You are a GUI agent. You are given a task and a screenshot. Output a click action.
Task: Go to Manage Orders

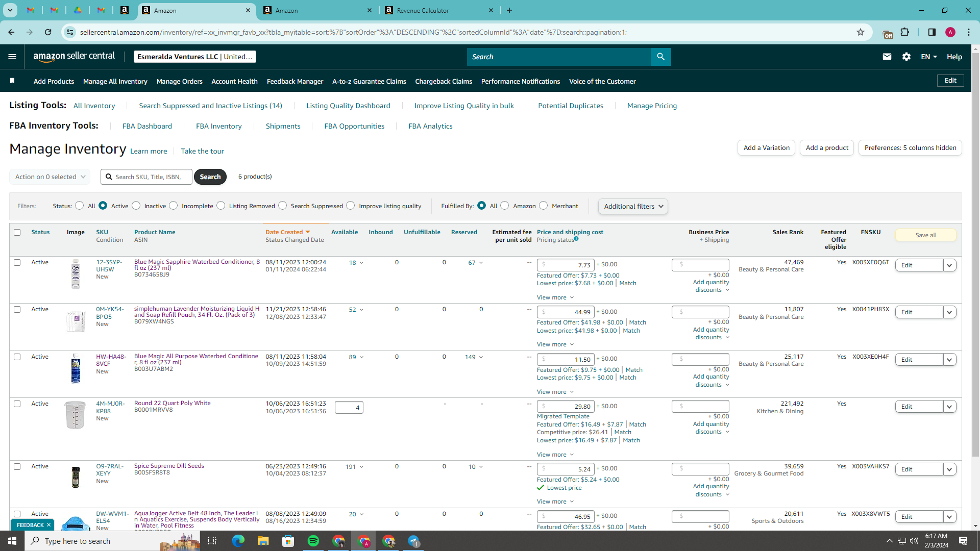179,81
